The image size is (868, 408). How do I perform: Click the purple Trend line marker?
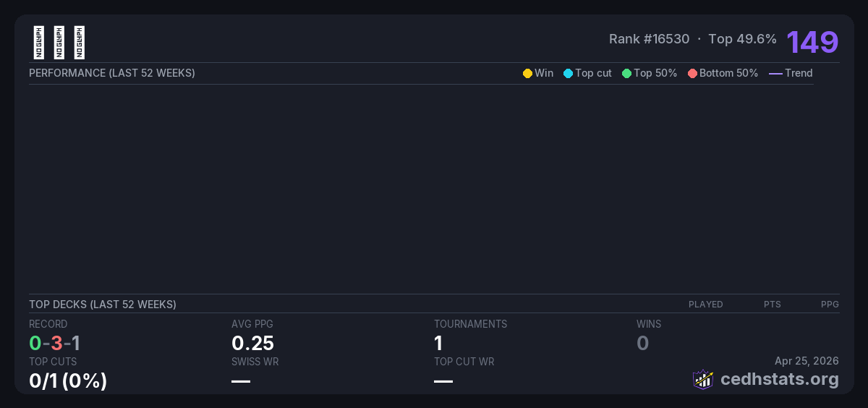pyautogui.click(x=775, y=73)
